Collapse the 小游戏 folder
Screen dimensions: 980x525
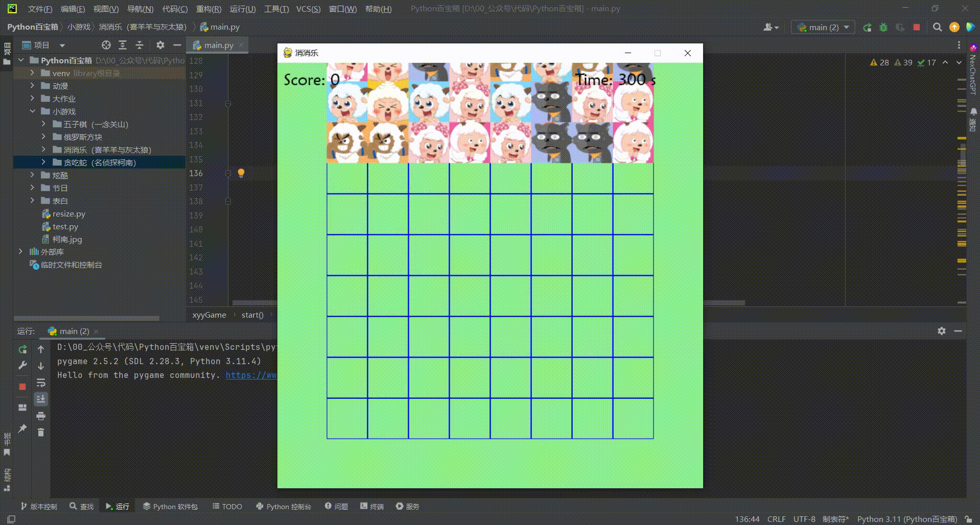[x=32, y=111]
